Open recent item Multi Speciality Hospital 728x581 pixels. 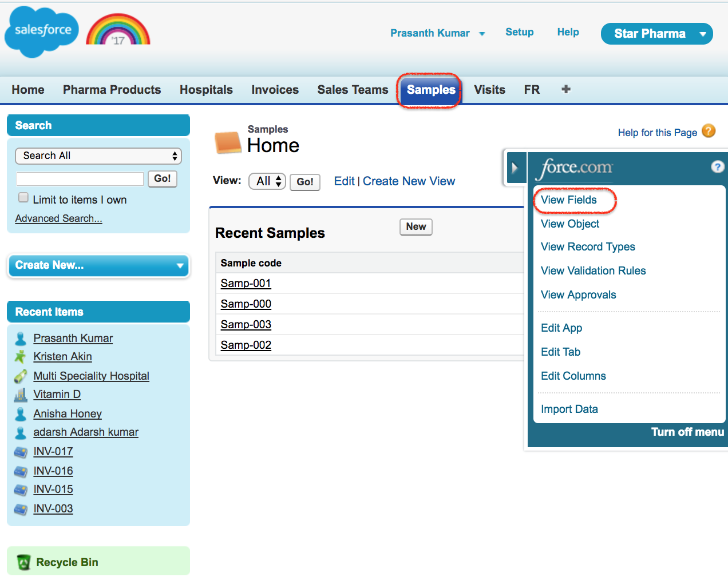coord(91,376)
